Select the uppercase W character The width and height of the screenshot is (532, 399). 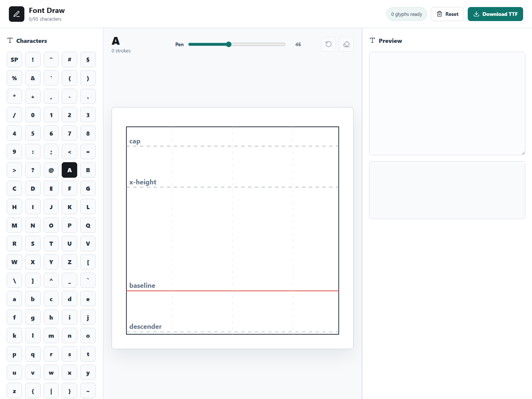tap(14, 262)
